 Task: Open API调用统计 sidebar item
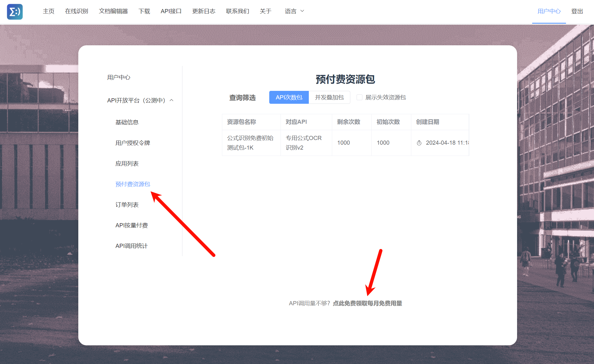pyautogui.click(x=131, y=246)
